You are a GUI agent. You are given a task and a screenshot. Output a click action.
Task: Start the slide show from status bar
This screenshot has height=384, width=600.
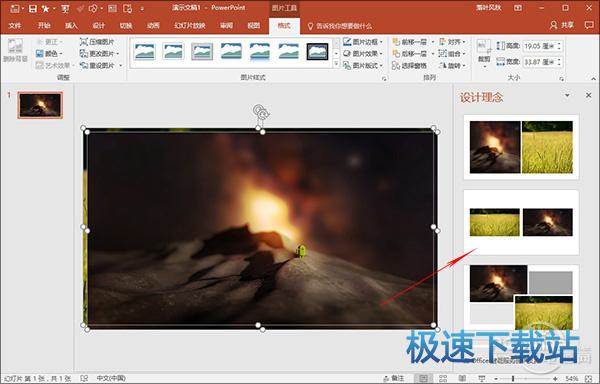482,378
